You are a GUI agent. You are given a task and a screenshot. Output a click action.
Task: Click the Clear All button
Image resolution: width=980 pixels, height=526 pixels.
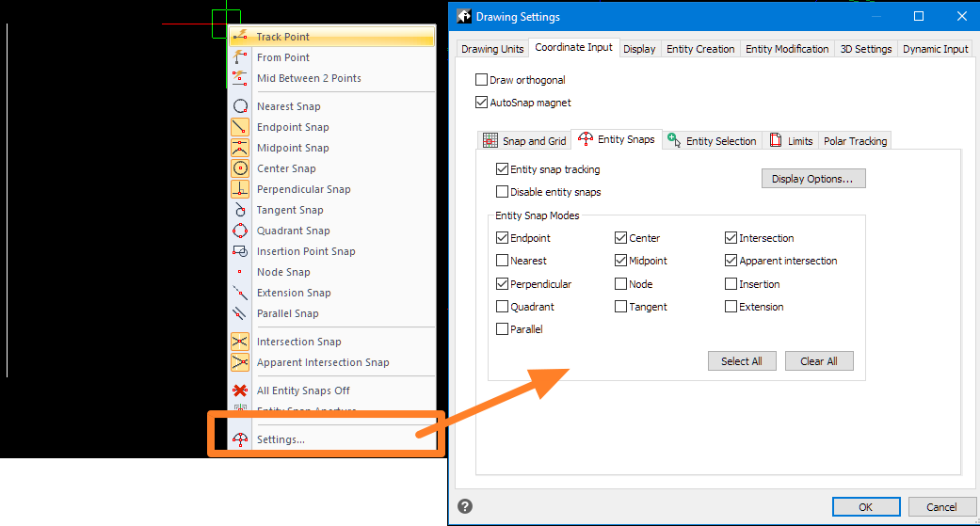click(819, 361)
